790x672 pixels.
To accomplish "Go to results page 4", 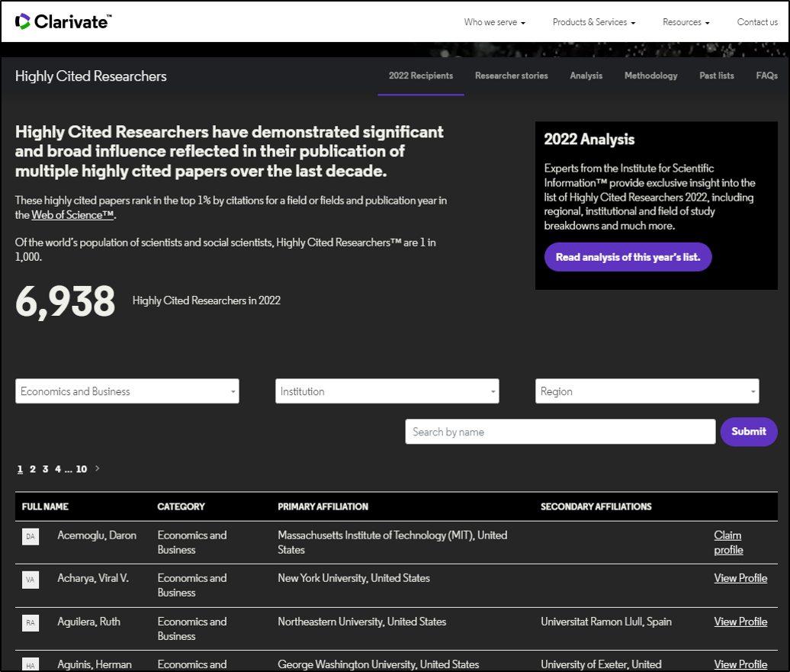I will (x=58, y=469).
